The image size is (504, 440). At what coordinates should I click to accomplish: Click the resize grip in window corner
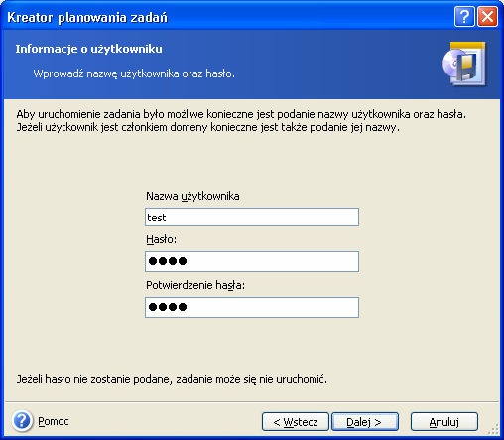494,429
